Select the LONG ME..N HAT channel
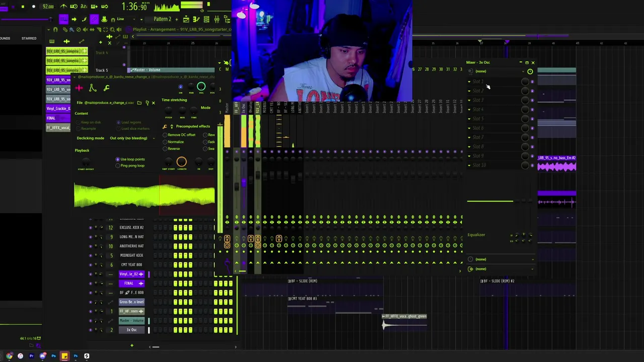 pos(131,237)
